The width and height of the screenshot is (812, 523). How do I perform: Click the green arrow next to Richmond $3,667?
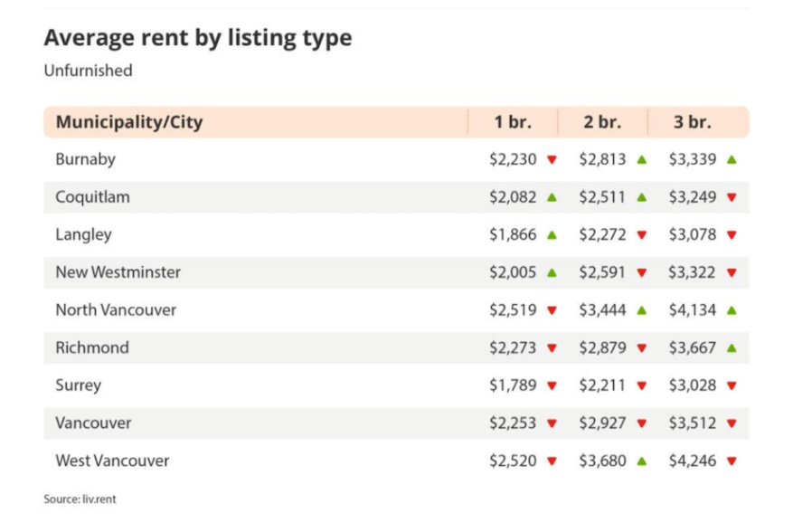coord(732,347)
